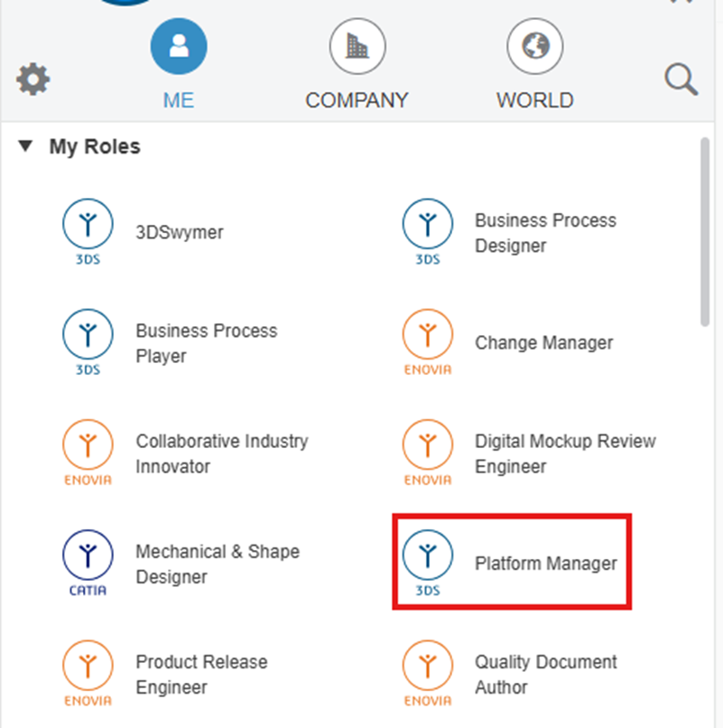Click the Platform Manager 3DS icon
This screenshot has width=723, height=728.
(428, 564)
